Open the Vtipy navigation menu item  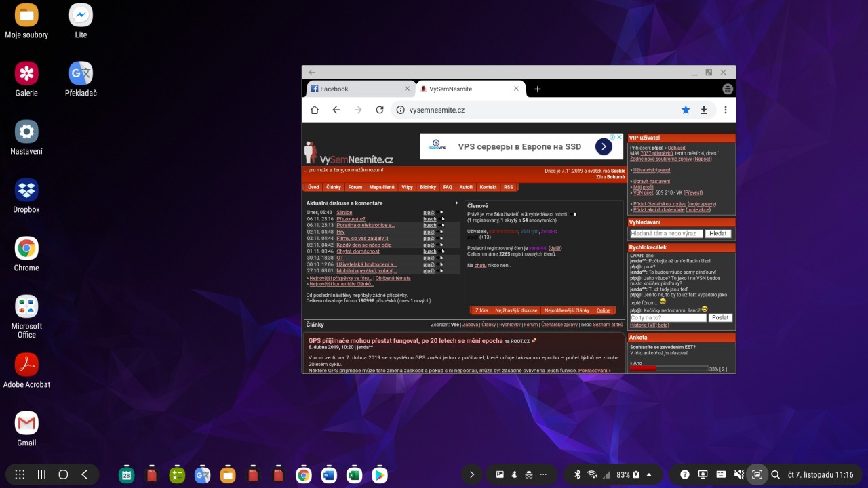(407, 187)
